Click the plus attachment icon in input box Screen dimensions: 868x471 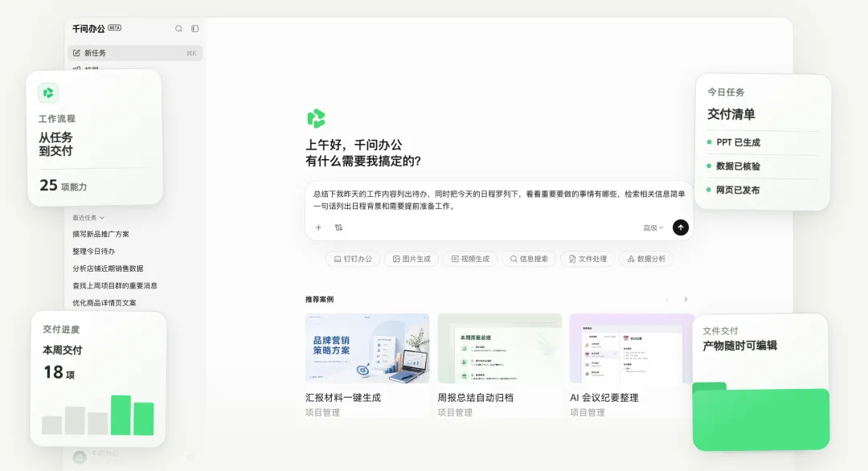318,227
